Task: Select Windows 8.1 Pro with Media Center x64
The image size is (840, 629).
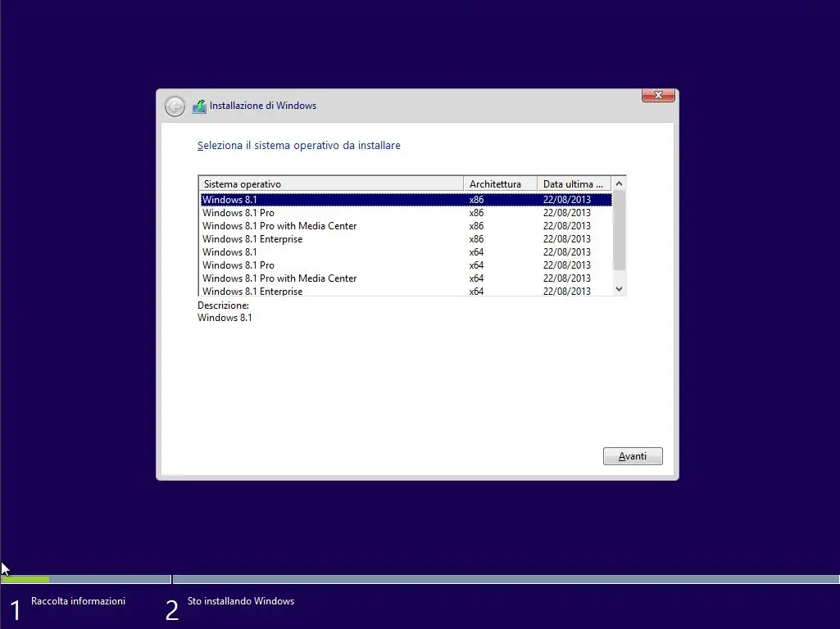Action: [406, 278]
